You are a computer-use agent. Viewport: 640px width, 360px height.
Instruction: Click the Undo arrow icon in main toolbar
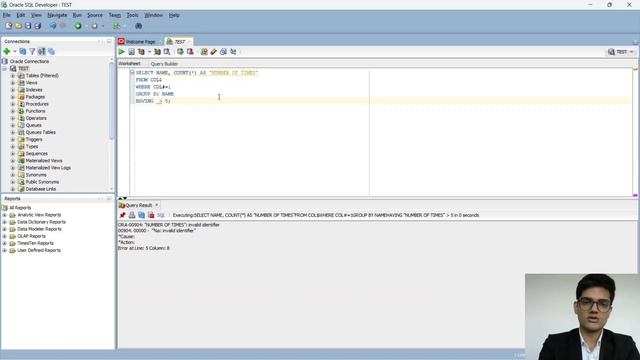[53, 26]
